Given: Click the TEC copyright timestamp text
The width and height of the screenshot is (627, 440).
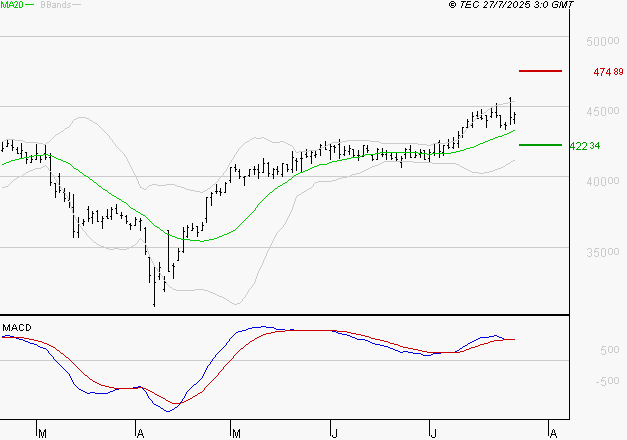Looking at the screenshot, I should pyautogui.click(x=512, y=5).
